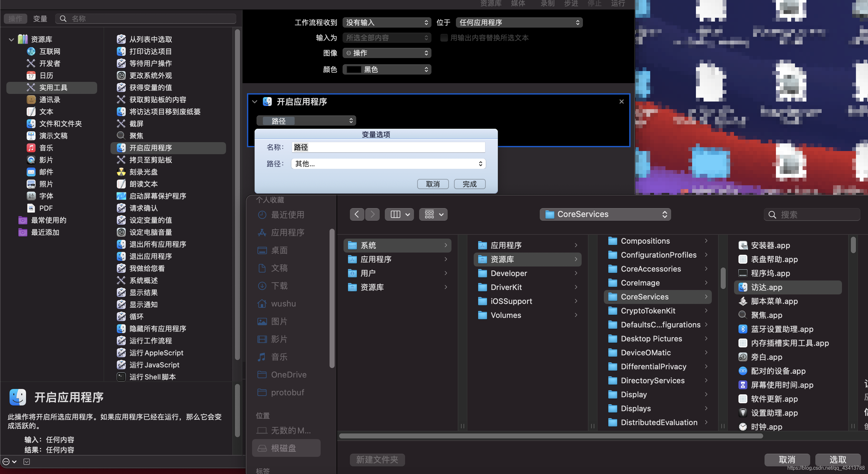Open the 路径 其他... popup menu

pyautogui.click(x=388, y=164)
